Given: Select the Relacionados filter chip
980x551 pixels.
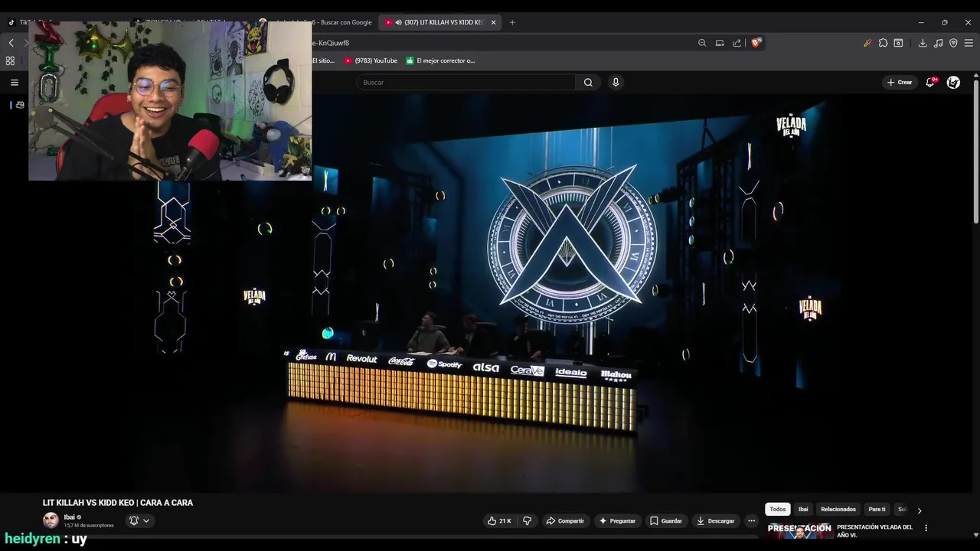Looking at the screenshot, I should 838,510.
